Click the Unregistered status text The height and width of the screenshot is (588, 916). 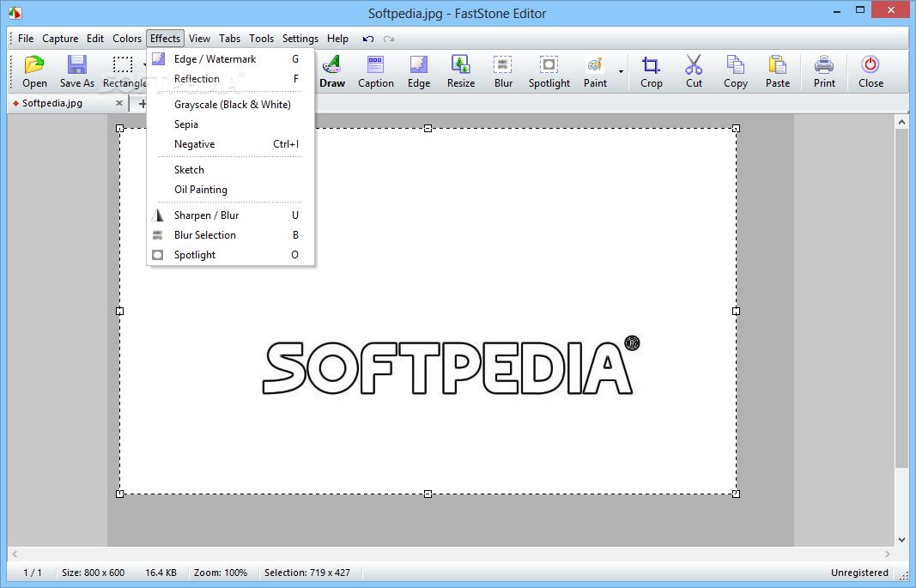pos(859,573)
